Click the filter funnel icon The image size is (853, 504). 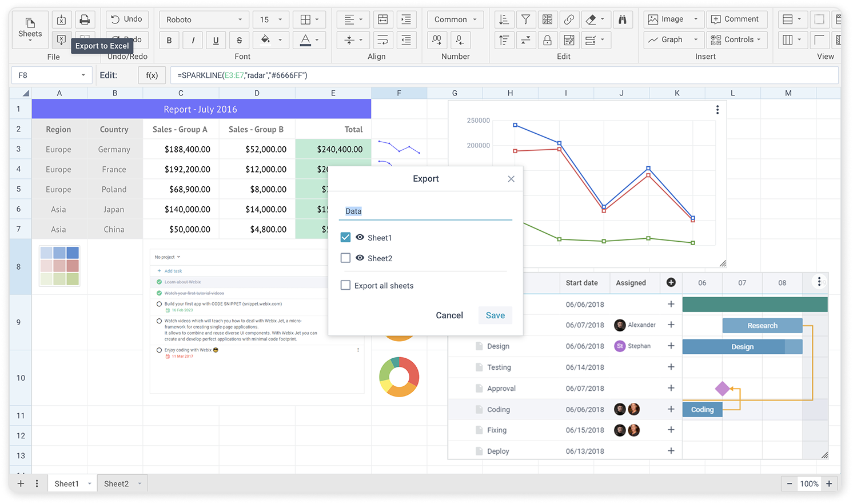525,19
